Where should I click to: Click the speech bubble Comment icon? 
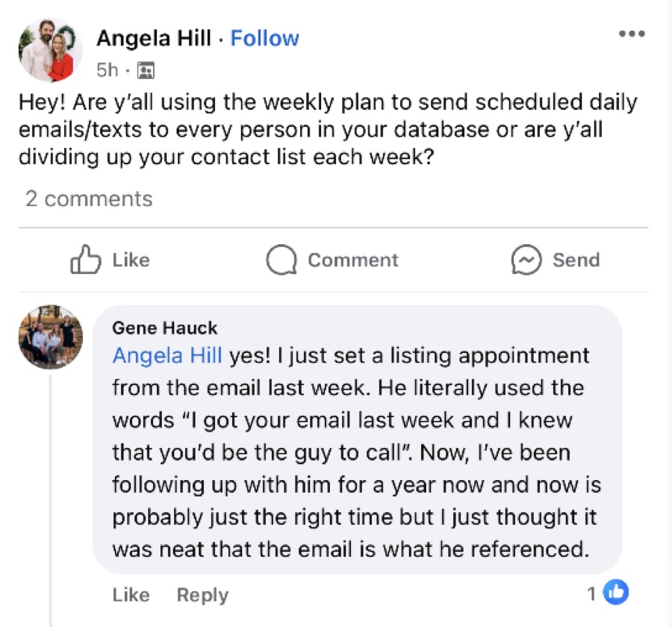pos(281,260)
